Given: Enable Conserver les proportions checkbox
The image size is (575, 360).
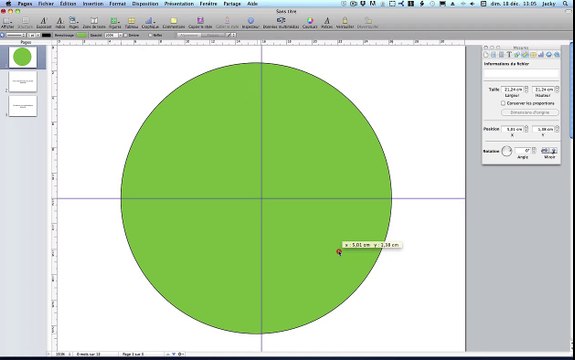Looking at the screenshot, I should (503, 103).
